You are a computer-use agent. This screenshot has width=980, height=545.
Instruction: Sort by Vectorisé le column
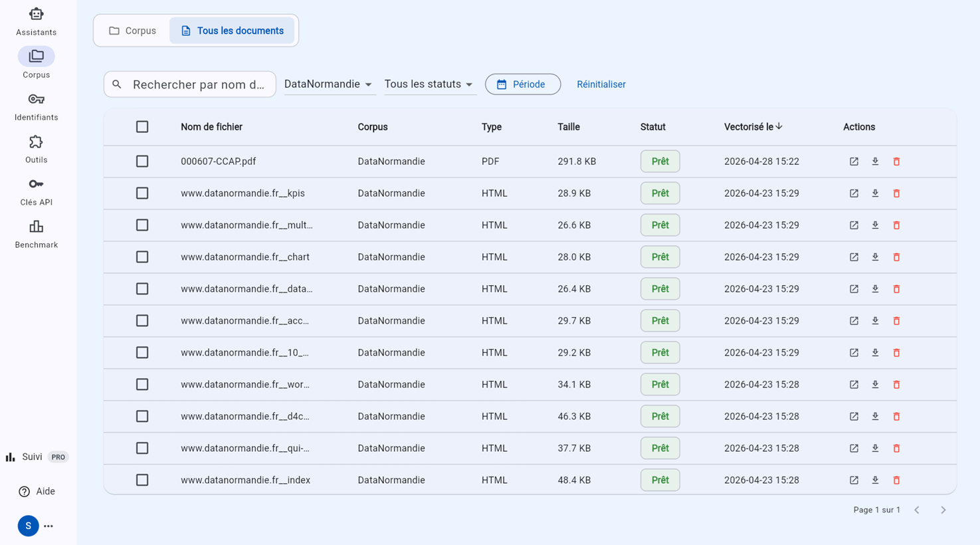pos(753,127)
